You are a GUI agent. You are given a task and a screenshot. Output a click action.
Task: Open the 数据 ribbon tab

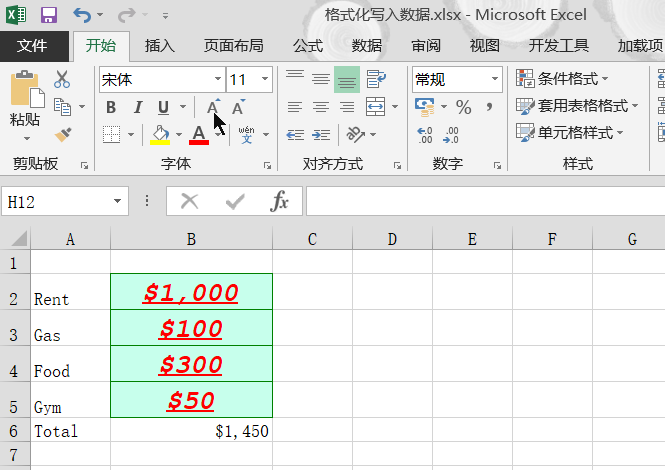point(367,46)
